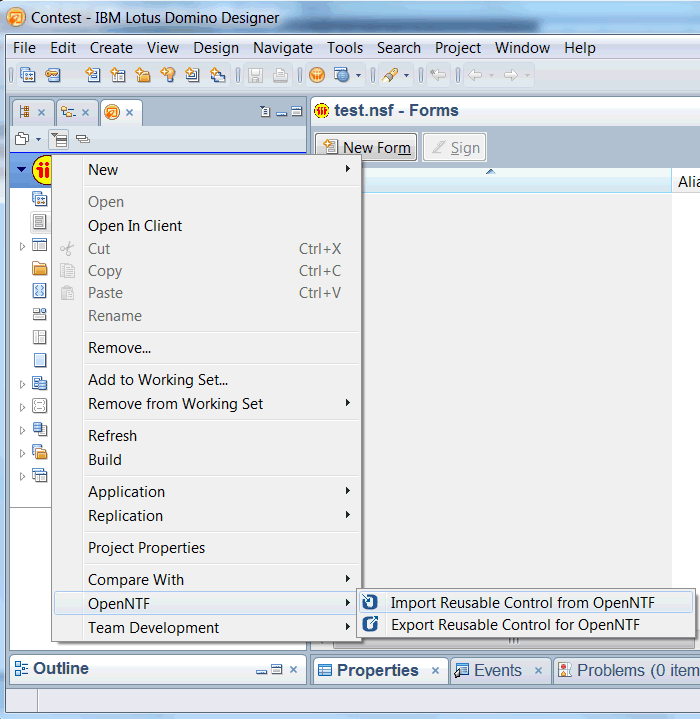Click the Back arrow toolbar icon

[475, 75]
